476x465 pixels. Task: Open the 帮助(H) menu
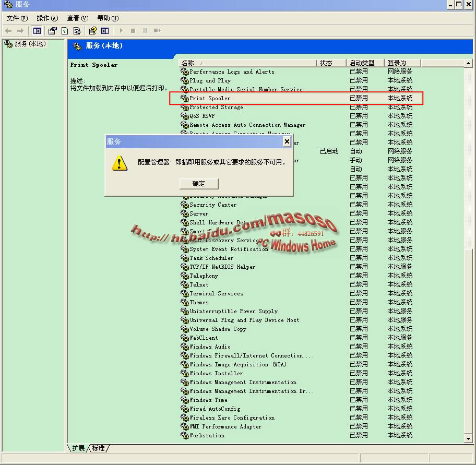coord(108,18)
